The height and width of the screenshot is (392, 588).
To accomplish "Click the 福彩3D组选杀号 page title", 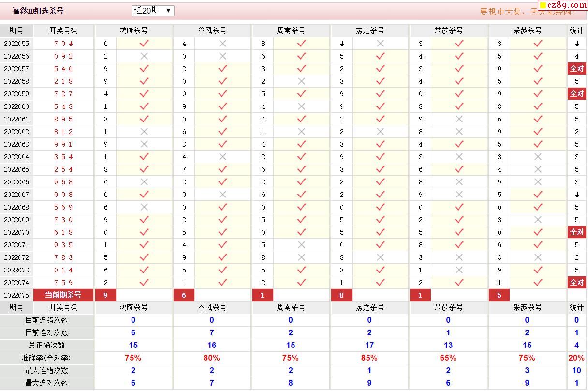I will (x=38, y=11).
